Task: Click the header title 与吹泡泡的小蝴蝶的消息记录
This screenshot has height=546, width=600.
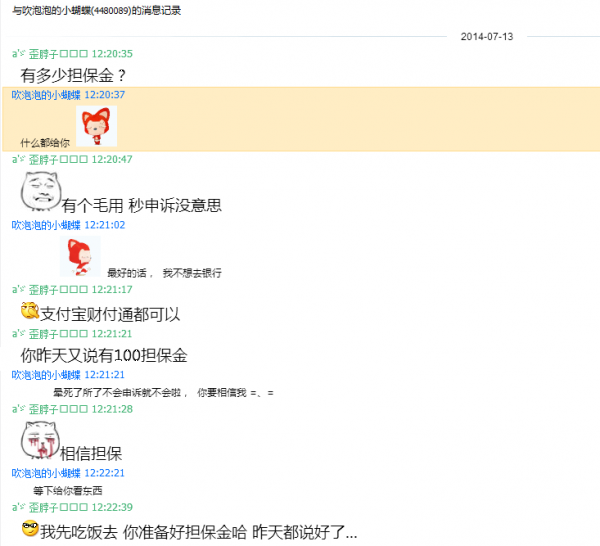Action: [x=96, y=11]
